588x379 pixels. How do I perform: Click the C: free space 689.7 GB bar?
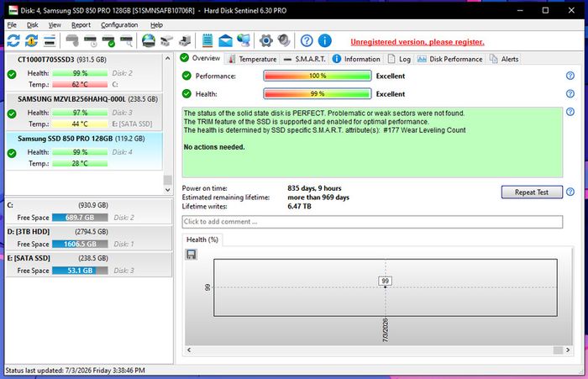pyautogui.click(x=80, y=218)
